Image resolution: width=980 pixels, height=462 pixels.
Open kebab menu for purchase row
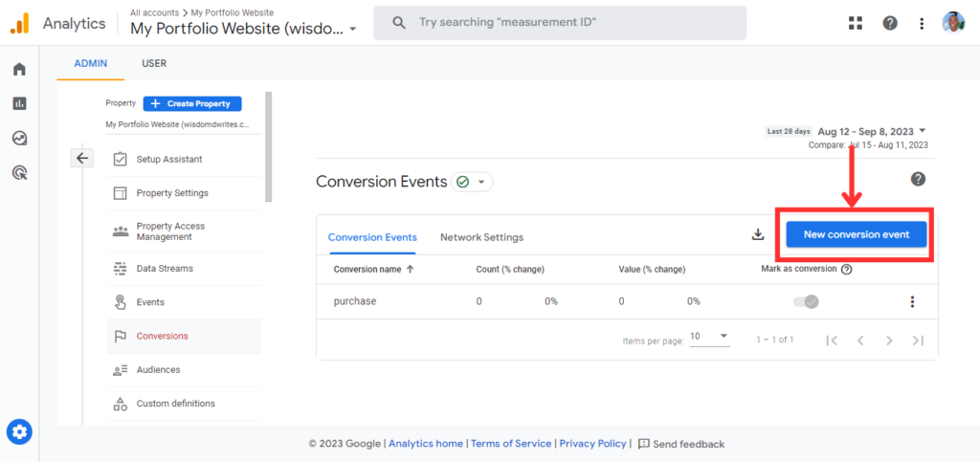[912, 302]
